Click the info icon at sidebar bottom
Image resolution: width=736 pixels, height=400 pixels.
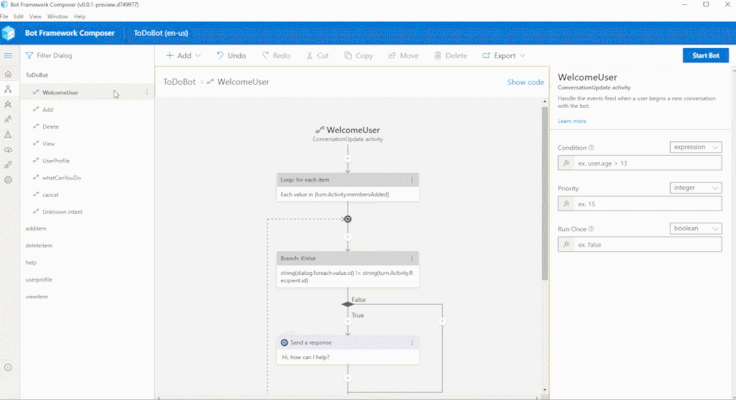pyautogui.click(x=8, y=368)
